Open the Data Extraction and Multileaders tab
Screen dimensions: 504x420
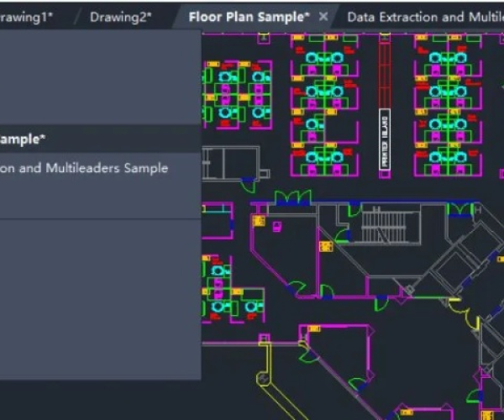point(425,17)
